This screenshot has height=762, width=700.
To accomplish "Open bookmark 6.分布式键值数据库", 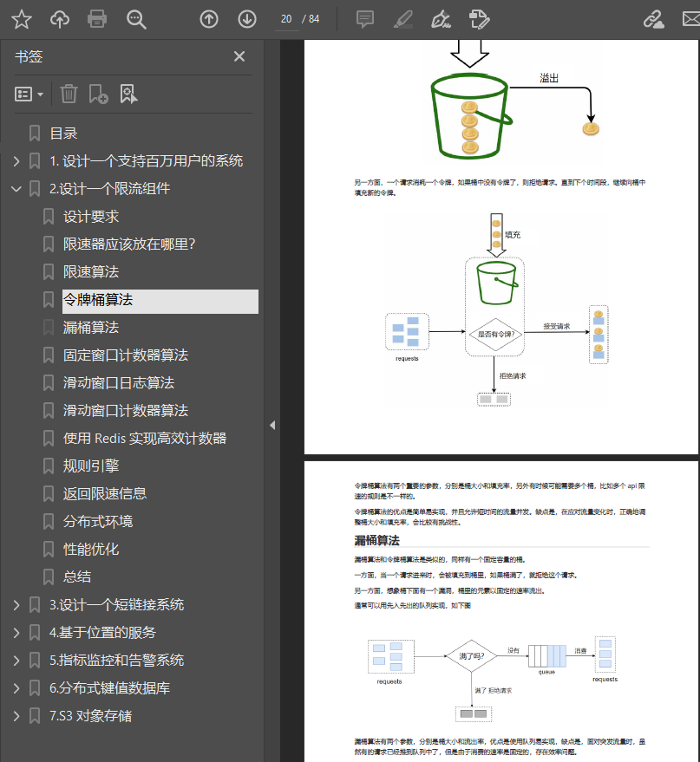I will click(x=110, y=688).
